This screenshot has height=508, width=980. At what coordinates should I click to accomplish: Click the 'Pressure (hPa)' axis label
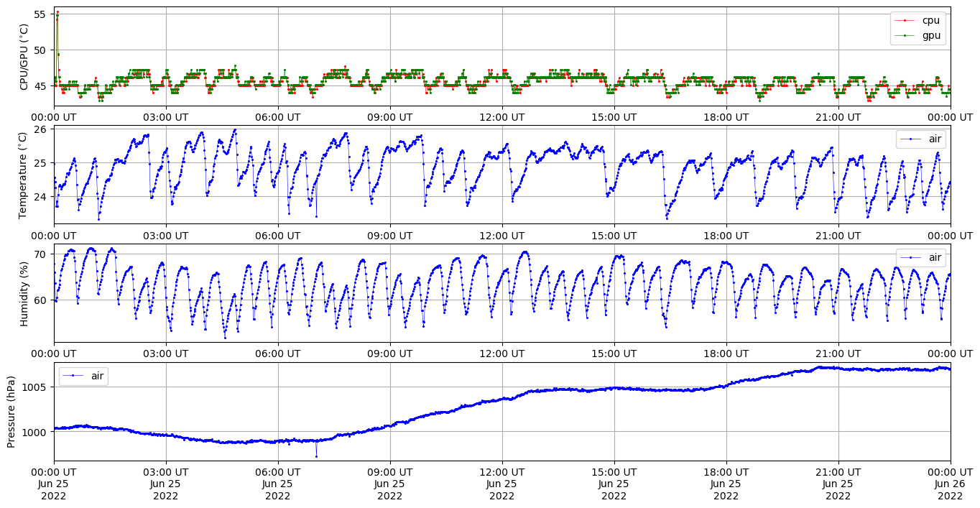11,412
